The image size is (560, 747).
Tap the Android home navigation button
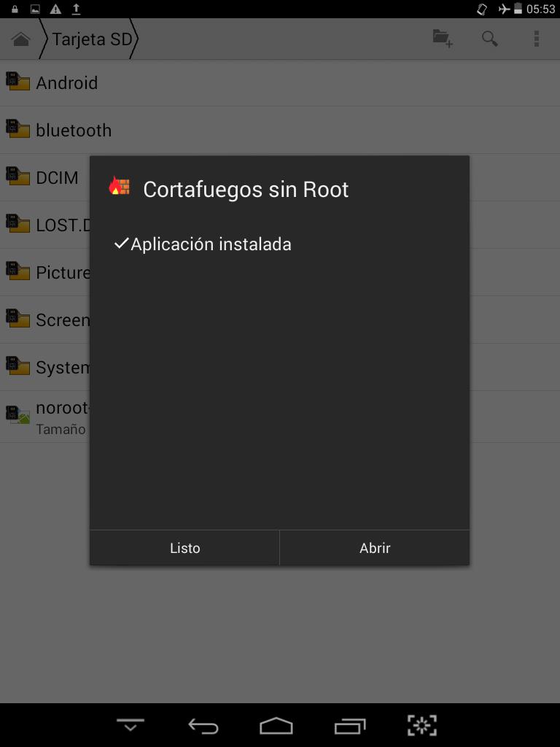(276, 726)
